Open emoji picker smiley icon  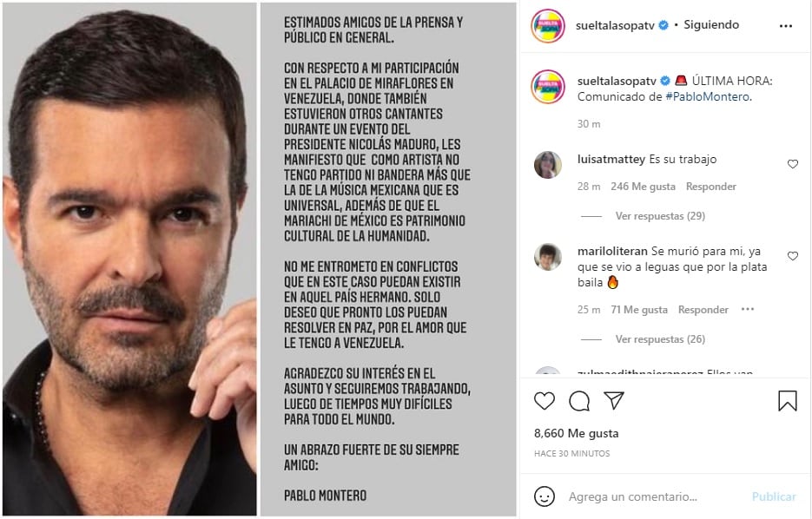click(x=545, y=496)
